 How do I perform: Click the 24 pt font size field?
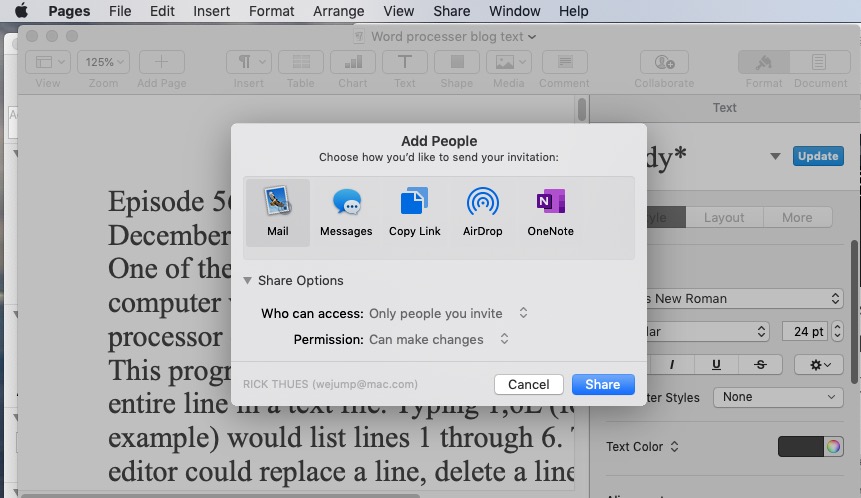tap(805, 332)
